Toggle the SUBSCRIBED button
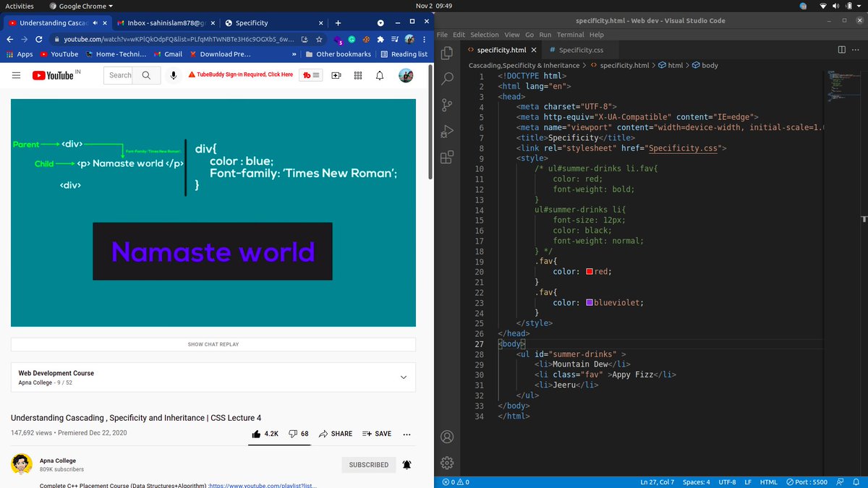This screenshot has width=868, height=488. pos(369,465)
